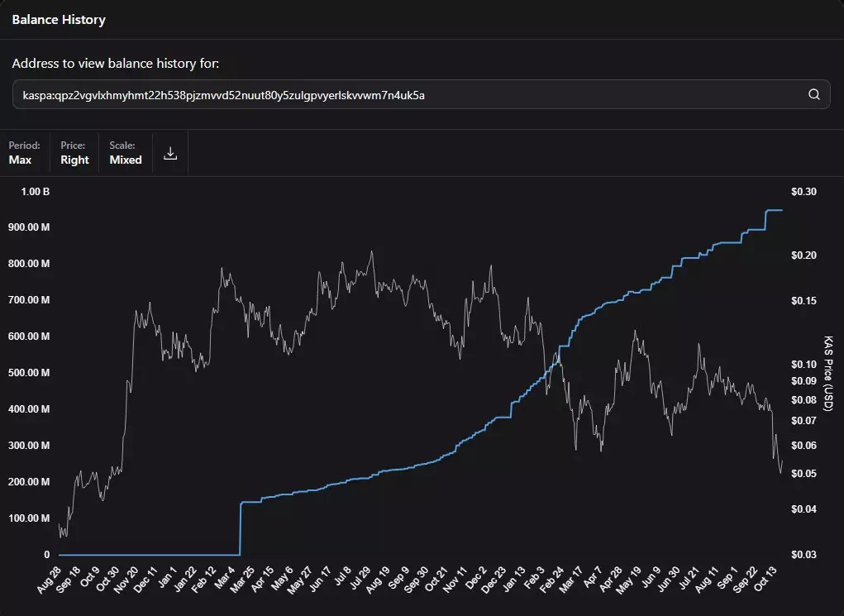
Task: Click the 'Address to view balance history for' label
Action: click(115, 64)
